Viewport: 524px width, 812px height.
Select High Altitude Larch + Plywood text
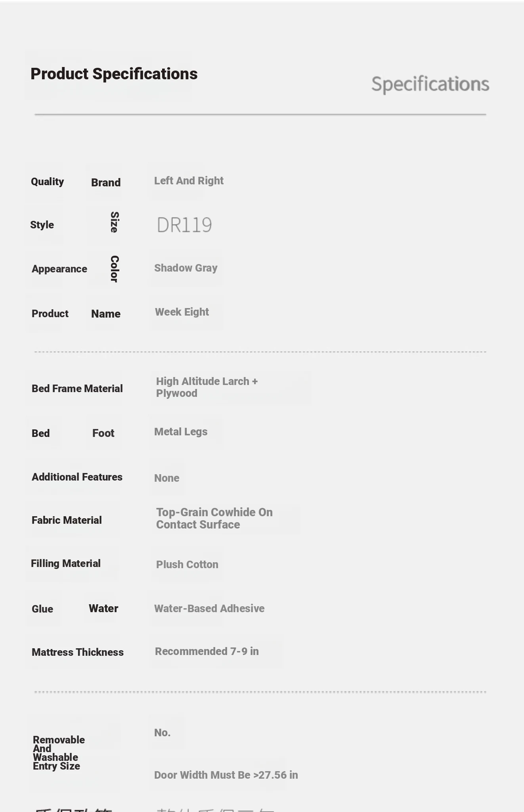207,387
